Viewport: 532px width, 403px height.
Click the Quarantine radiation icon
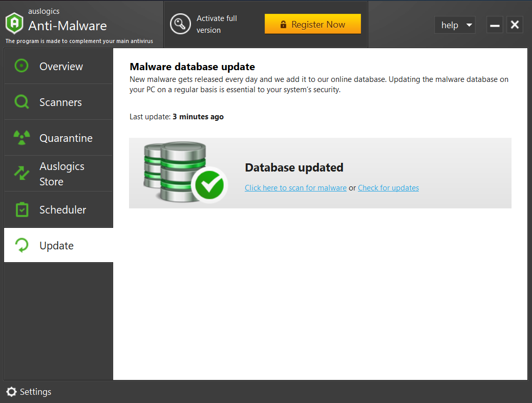coord(22,138)
